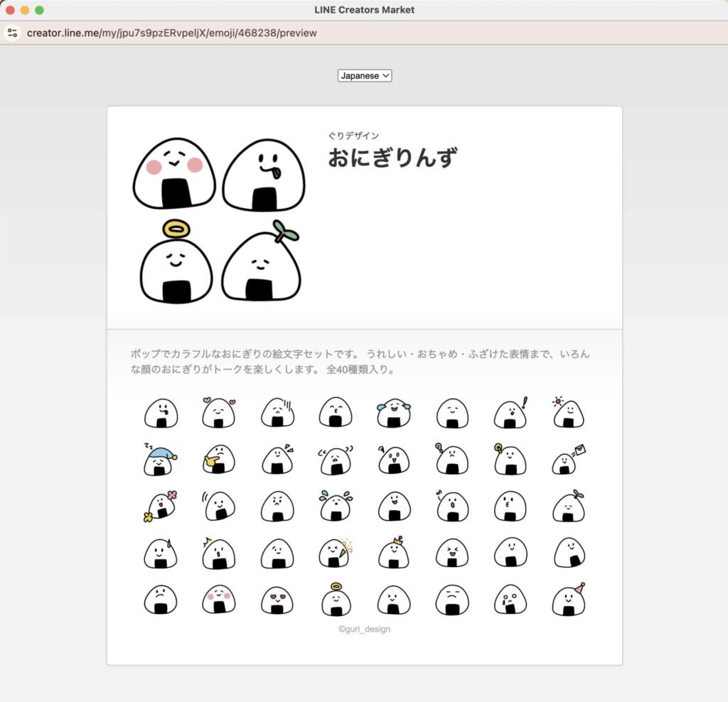The height and width of the screenshot is (702, 728).
Task: Click the onigiri emoji with party hat
Action: pos(568,600)
